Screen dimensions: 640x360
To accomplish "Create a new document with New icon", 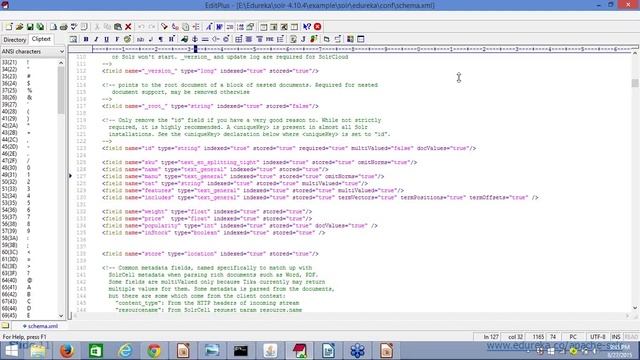I will point(9,27).
